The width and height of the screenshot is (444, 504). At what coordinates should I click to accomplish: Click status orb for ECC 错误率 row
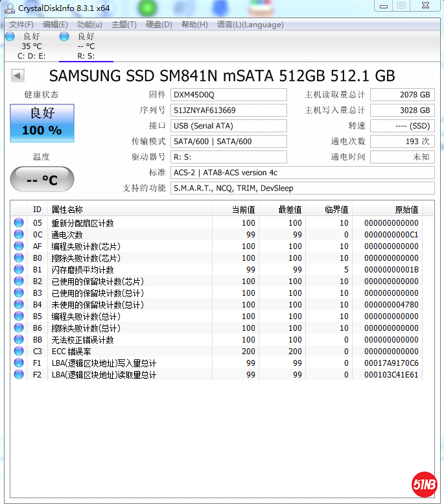19,352
